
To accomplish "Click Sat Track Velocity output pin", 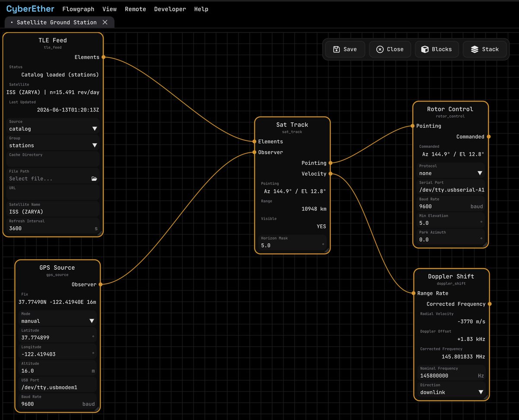I will click(330, 174).
